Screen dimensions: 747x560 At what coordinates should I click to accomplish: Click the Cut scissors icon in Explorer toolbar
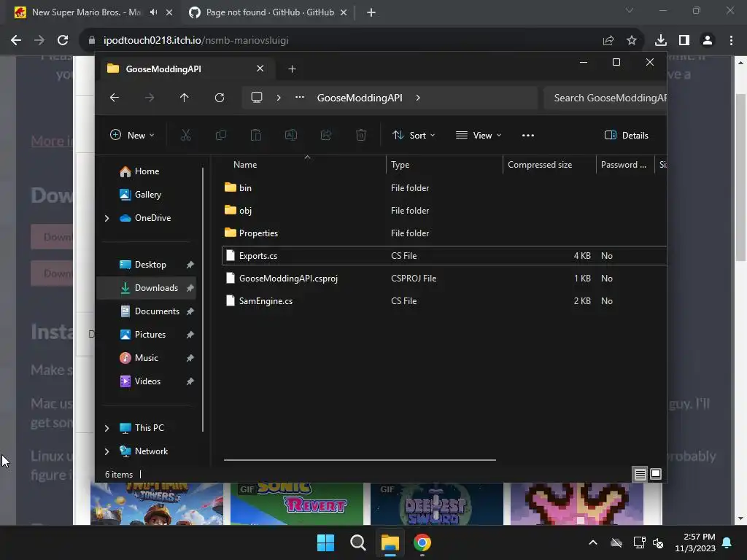[186, 135]
